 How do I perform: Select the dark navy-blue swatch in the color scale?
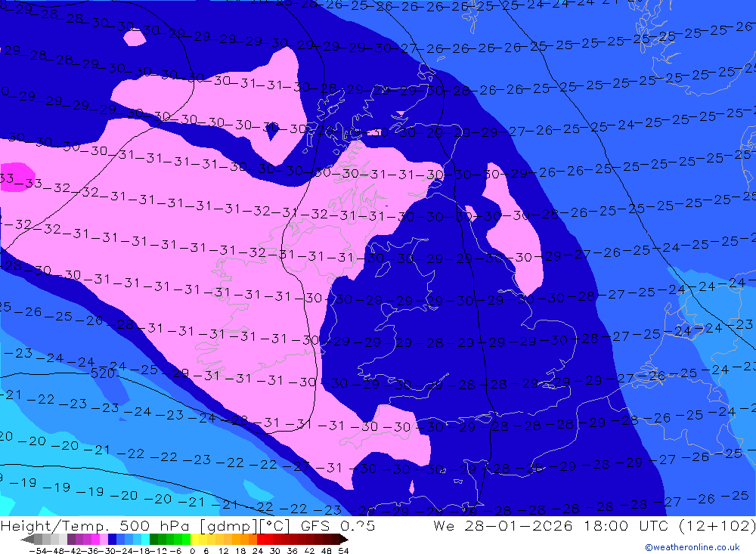[112, 539]
